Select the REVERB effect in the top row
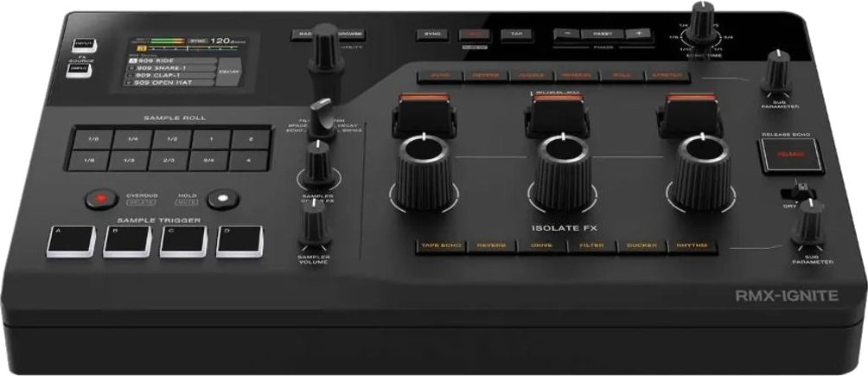The width and height of the screenshot is (868, 376). pyautogui.click(x=486, y=76)
